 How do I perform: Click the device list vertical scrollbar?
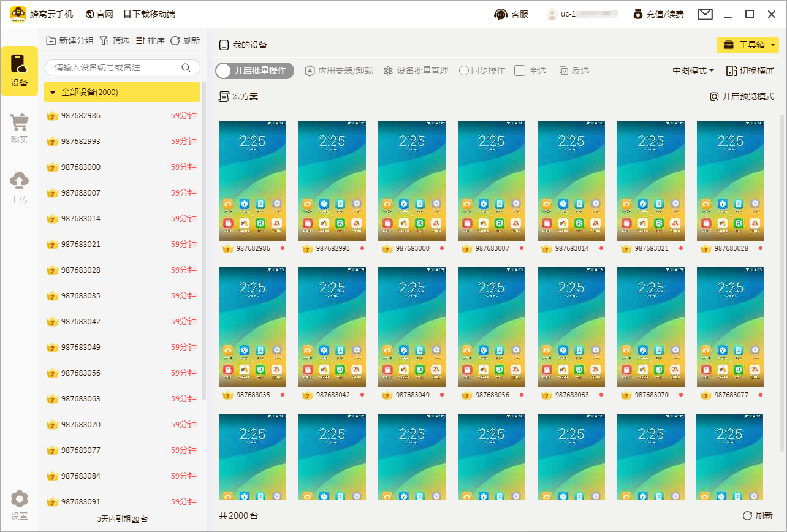[x=203, y=241]
